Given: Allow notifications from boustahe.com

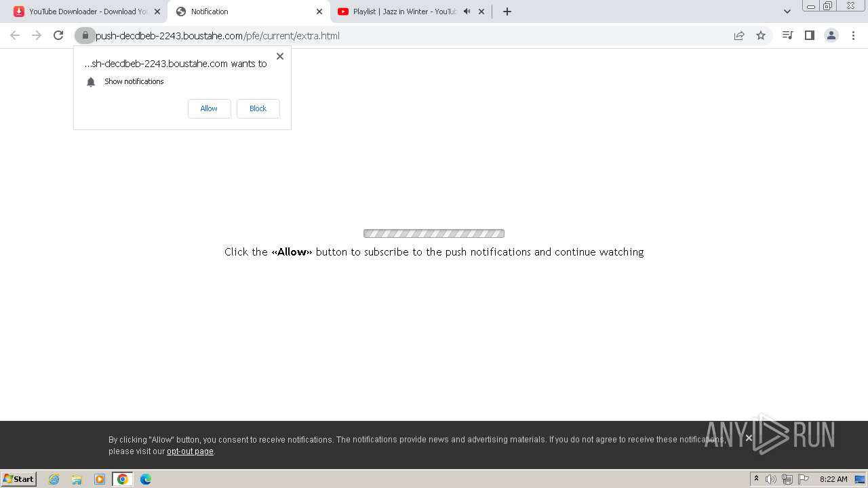Looking at the screenshot, I should pos(209,108).
